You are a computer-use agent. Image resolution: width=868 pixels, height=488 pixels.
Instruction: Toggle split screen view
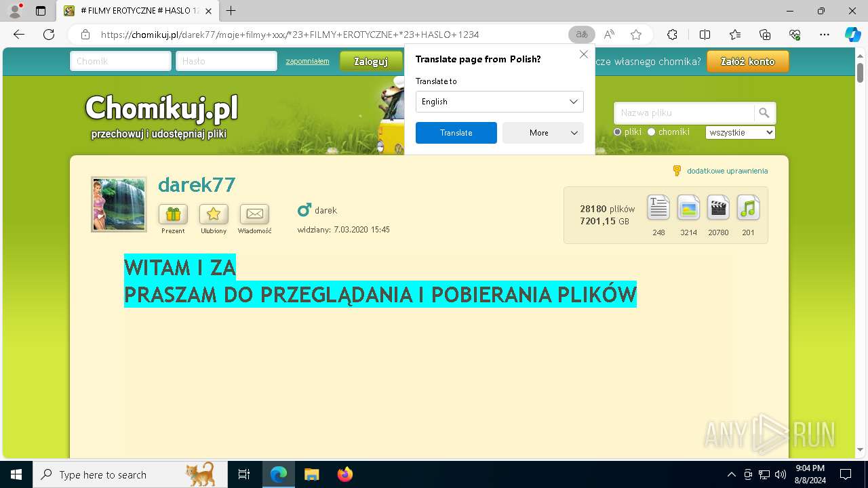point(705,35)
